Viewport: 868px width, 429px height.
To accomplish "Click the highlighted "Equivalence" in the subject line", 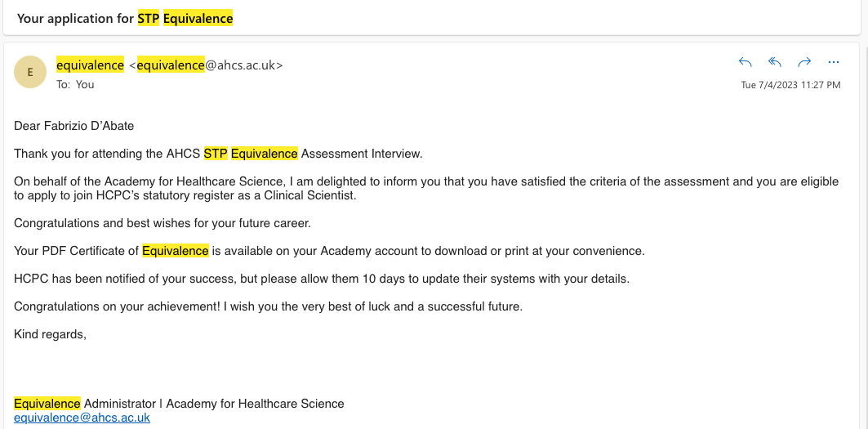I will click(198, 18).
